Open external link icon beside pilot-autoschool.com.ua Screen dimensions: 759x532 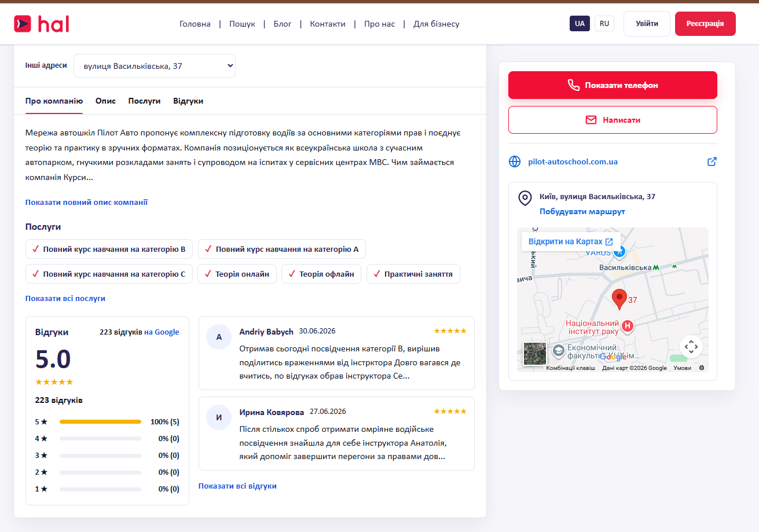point(712,162)
